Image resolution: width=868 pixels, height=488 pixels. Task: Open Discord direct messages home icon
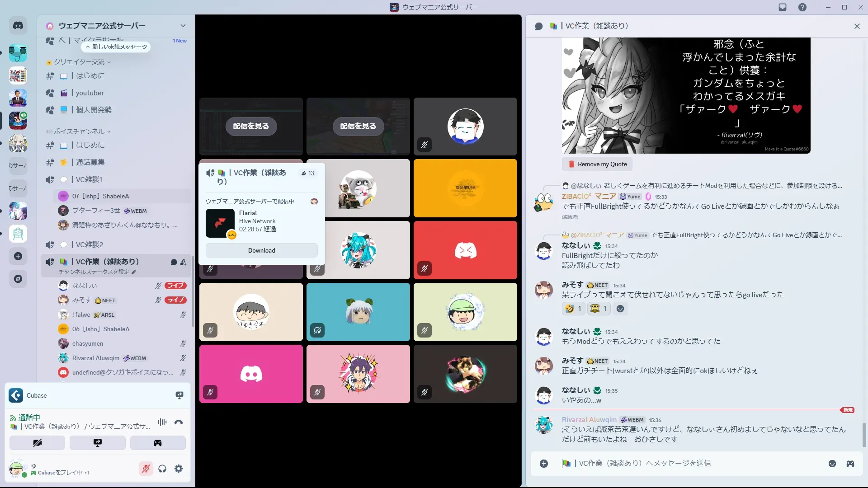click(x=18, y=26)
